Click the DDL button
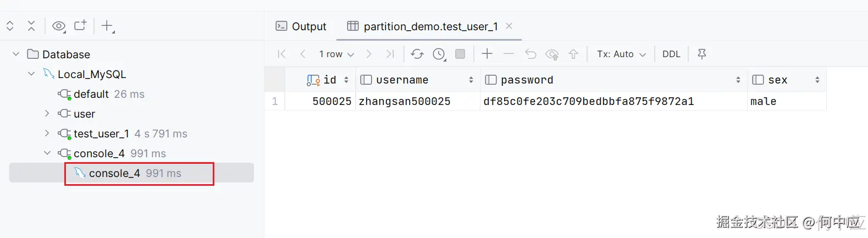This screenshot has width=868, height=238. pos(671,54)
